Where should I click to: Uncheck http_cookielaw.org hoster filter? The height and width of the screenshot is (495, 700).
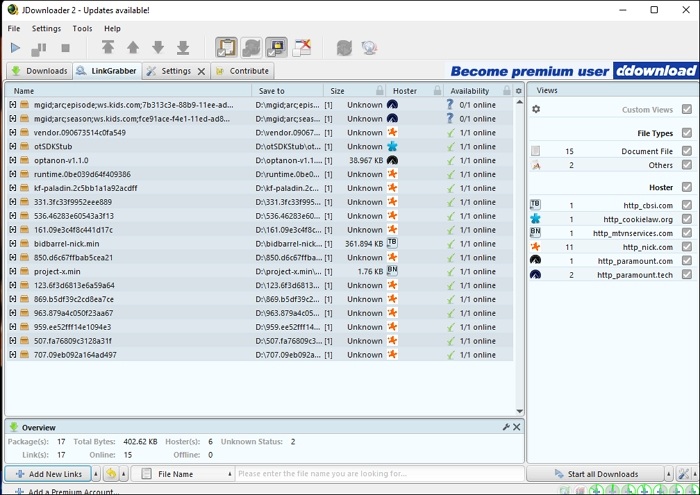pos(687,219)
